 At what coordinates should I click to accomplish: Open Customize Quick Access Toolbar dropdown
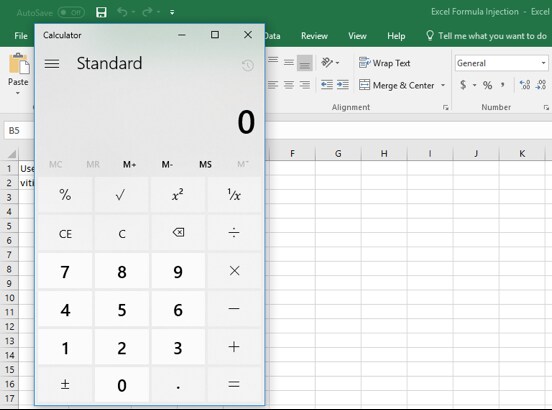[x=172, y=12]
